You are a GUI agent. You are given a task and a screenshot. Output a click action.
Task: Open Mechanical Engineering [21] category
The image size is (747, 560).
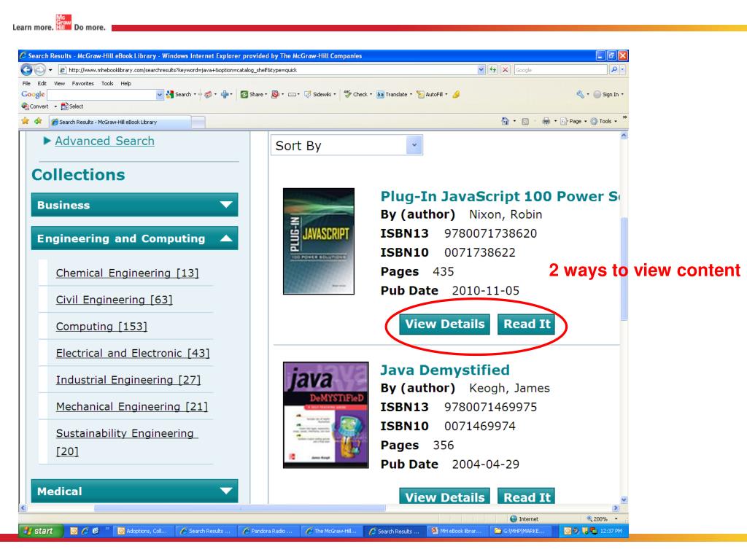(131, 406)
